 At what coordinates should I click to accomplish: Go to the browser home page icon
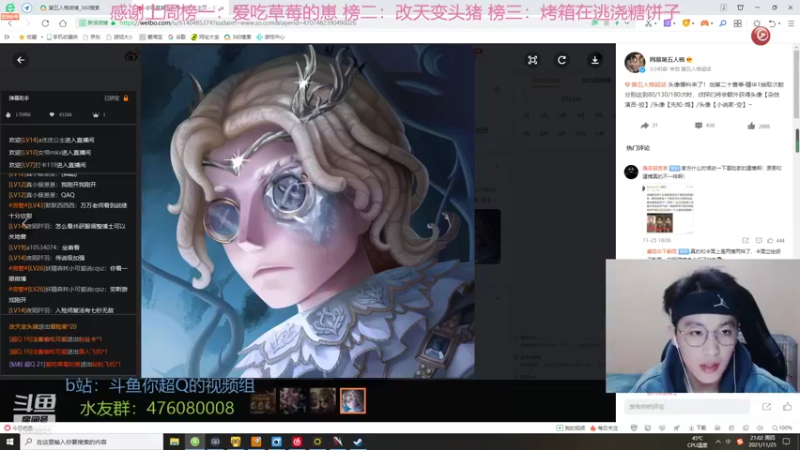[63, 23]
